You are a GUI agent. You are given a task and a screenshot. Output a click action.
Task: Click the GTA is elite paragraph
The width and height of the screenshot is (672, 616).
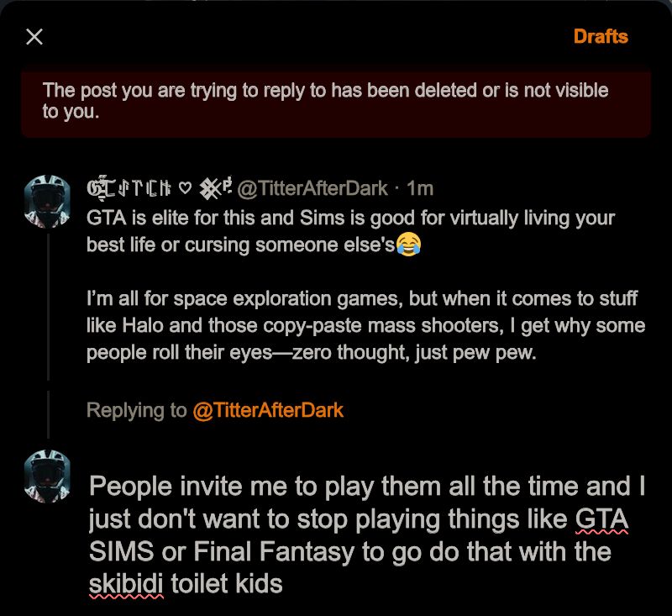click(x=350, y=231)
